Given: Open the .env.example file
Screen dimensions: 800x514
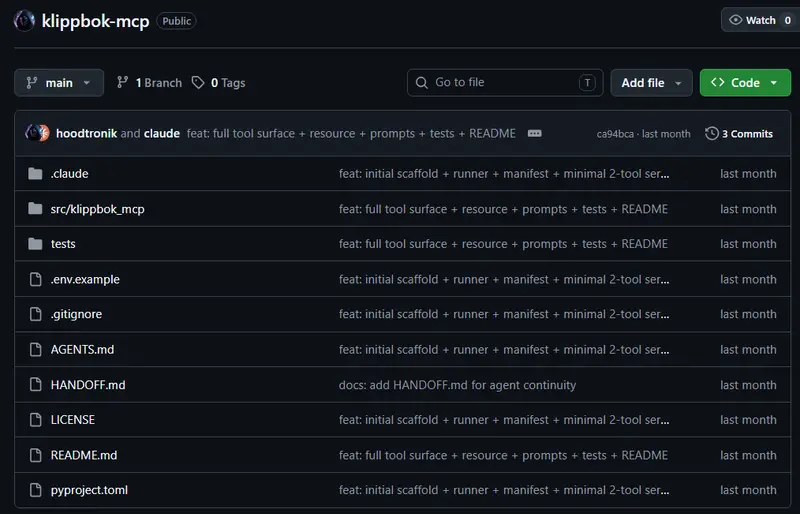Looking at the screenshot, I should pos(85,280).
